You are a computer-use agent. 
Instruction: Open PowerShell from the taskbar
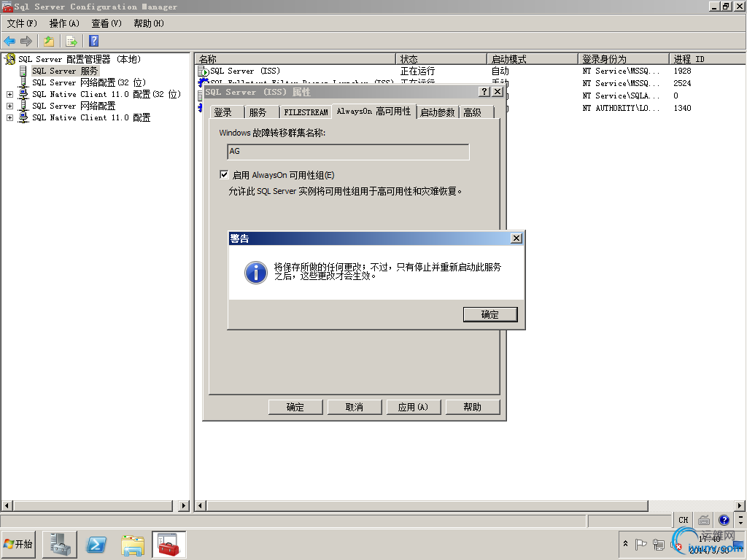point(96,544)
